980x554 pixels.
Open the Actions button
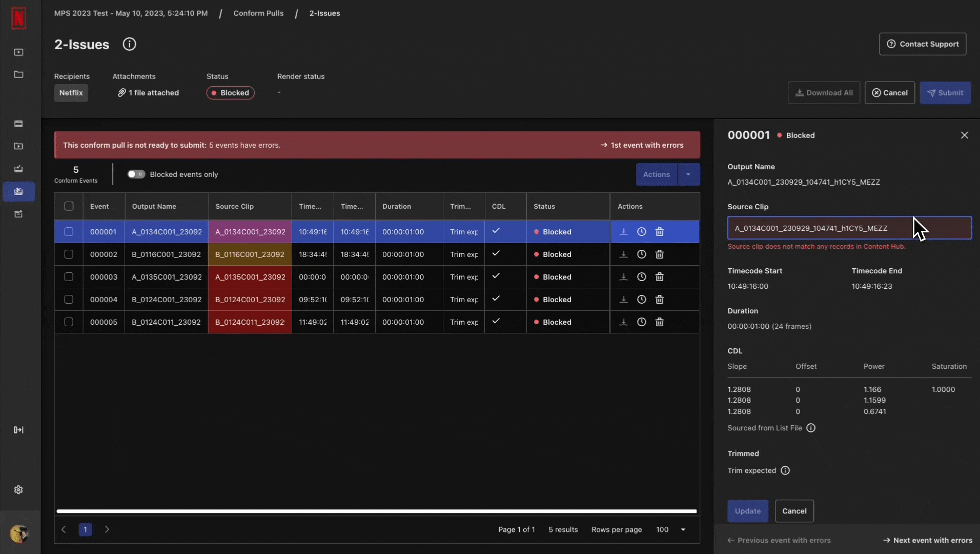[657, 174]
